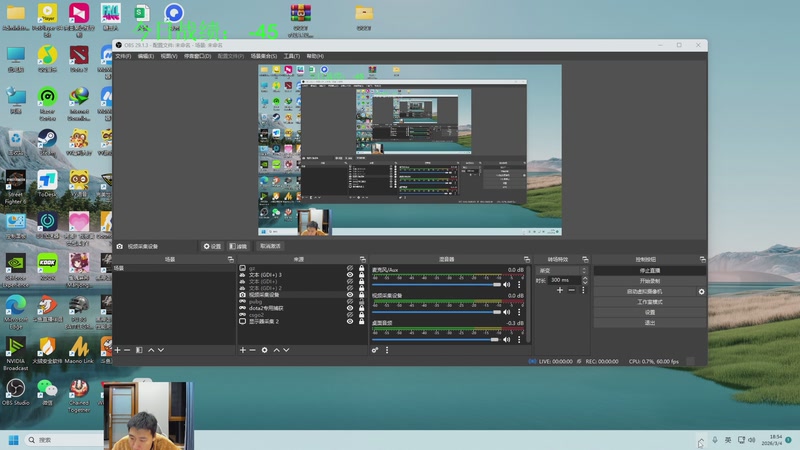Open the 停靠窗口(D) menu
Image resolution: width=800 pixels, height=450 pixels.
(x=197, y=56)
